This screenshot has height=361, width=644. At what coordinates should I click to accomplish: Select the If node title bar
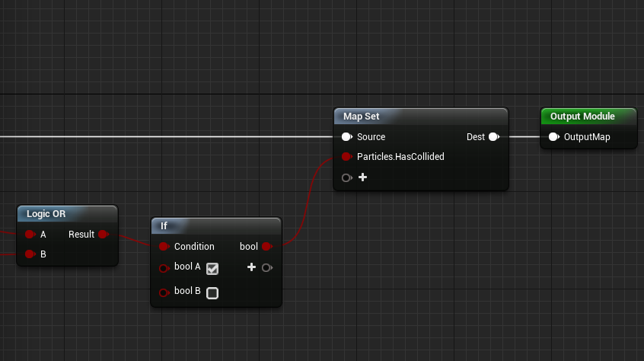point(216,226)
